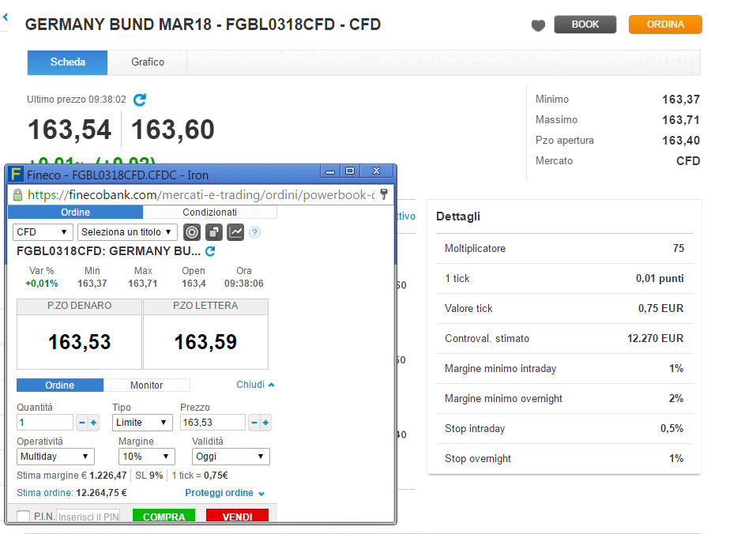Viewport: 756px width, 534px height.
Task: Click the red VENDI button
Action: coord(237,516)
